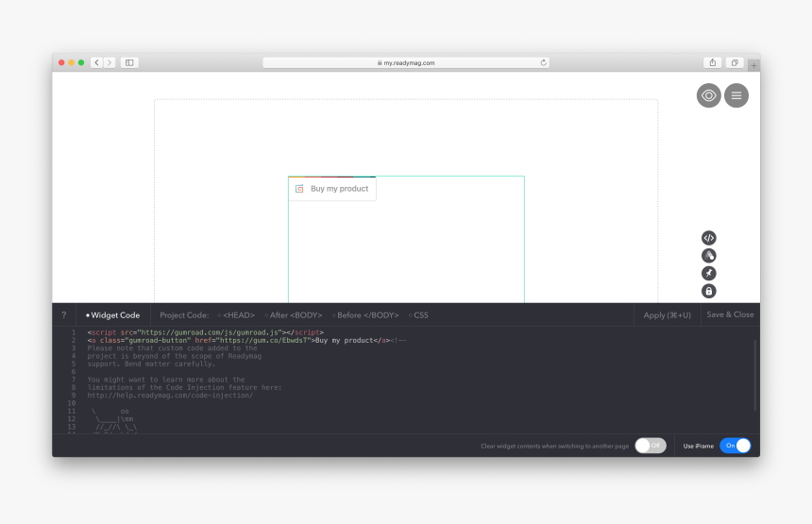Click the Use iFrame label
The width and height of the screenshot is (812, 524).
698,446
